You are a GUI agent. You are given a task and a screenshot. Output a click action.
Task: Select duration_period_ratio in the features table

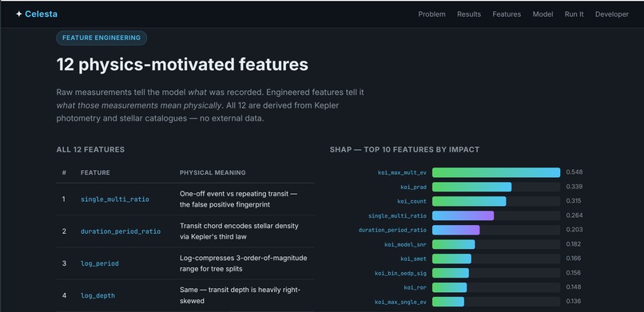click(121, 231)
